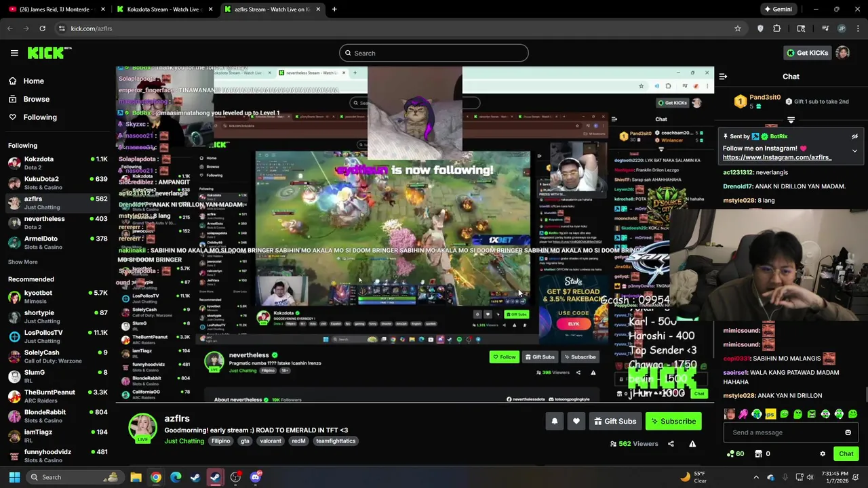The height and width of the screenshot is (488, 868).
Task: Open Just Chatting category link
Action: 184,441
